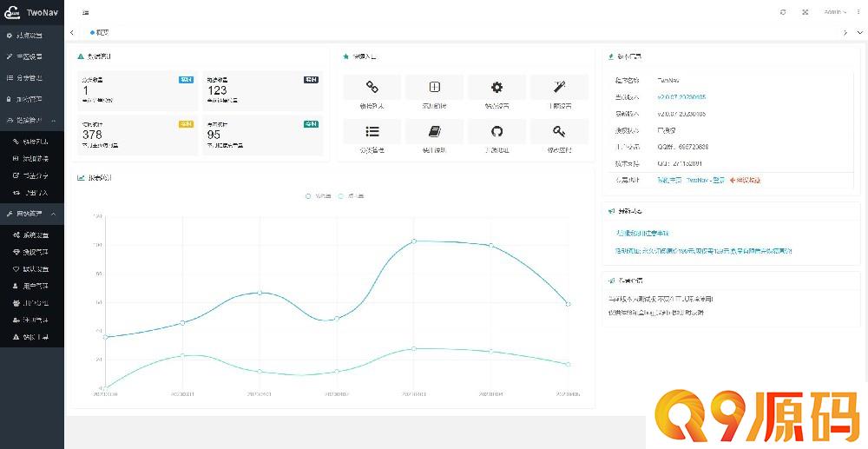Open the GitHub shortcut icon
Viewport: 868px width, 449px height.
[496, 131]
